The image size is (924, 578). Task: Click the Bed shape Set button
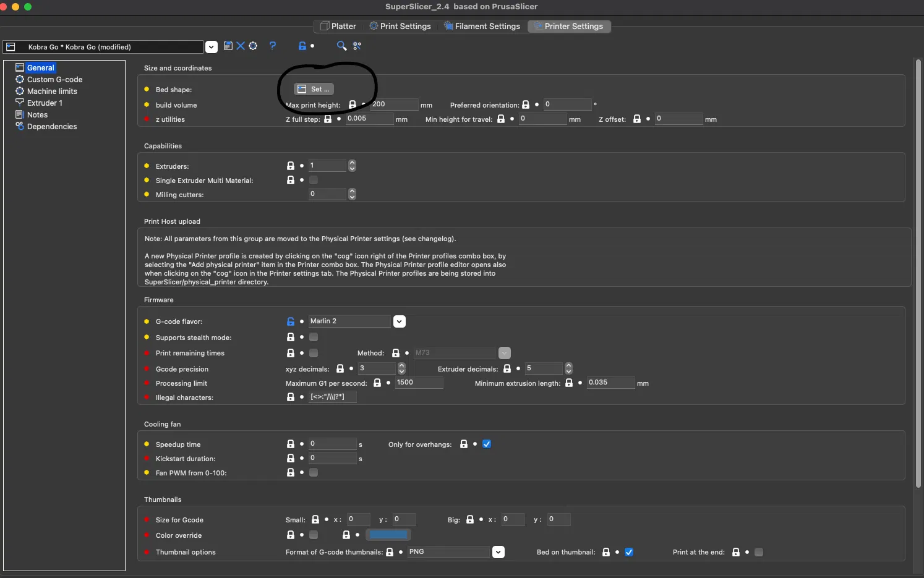[314, 89]
